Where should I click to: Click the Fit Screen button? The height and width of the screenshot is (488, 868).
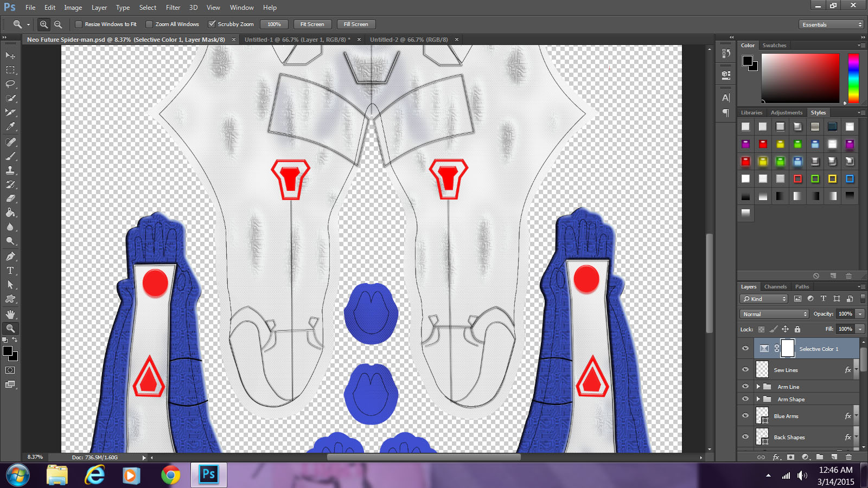pyautogui.click(x=312, y=24)
